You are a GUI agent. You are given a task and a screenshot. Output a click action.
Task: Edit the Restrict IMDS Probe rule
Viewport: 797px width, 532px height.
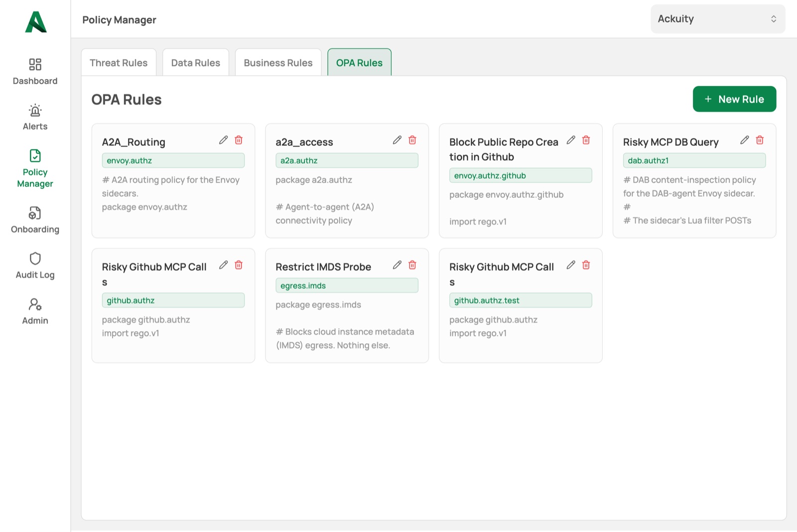point(397,265)
